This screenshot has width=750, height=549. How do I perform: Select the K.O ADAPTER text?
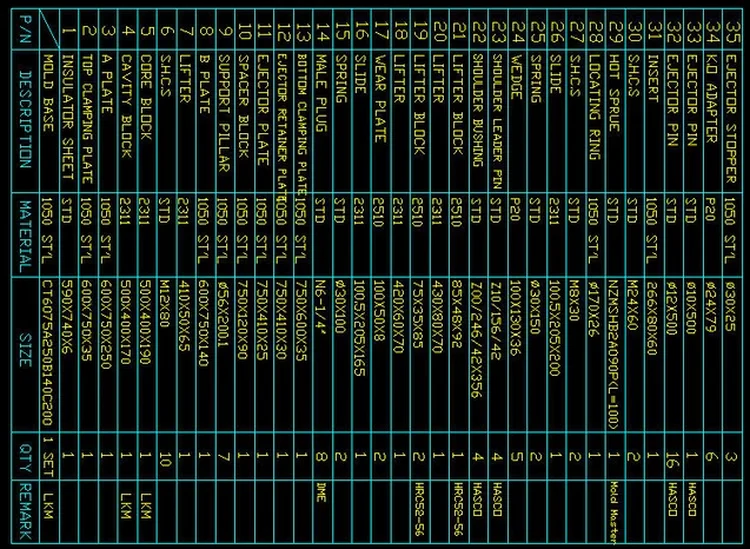click(712, 99)
